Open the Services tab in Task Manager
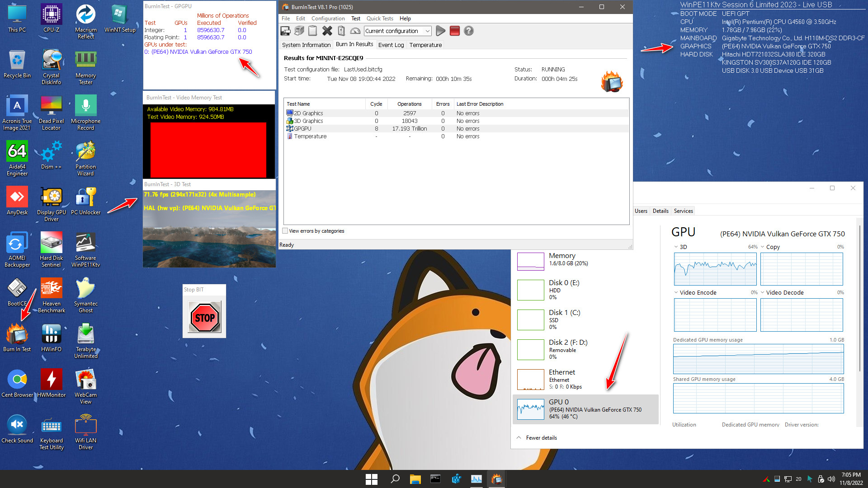 (x=683, y=211)
